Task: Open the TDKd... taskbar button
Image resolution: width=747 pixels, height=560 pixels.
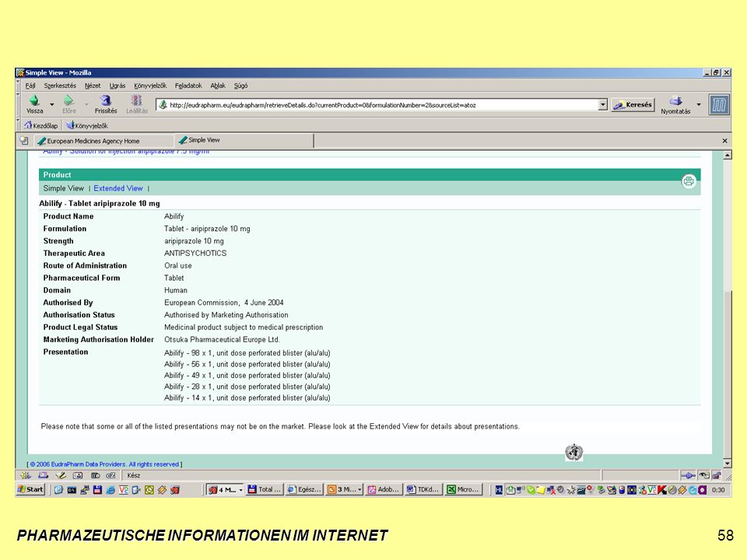Action: point(423,489)
